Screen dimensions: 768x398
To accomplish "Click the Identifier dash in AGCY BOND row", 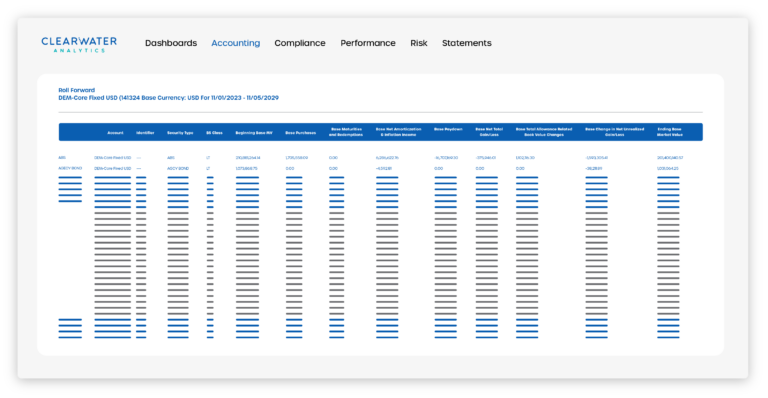I will 139,168.
